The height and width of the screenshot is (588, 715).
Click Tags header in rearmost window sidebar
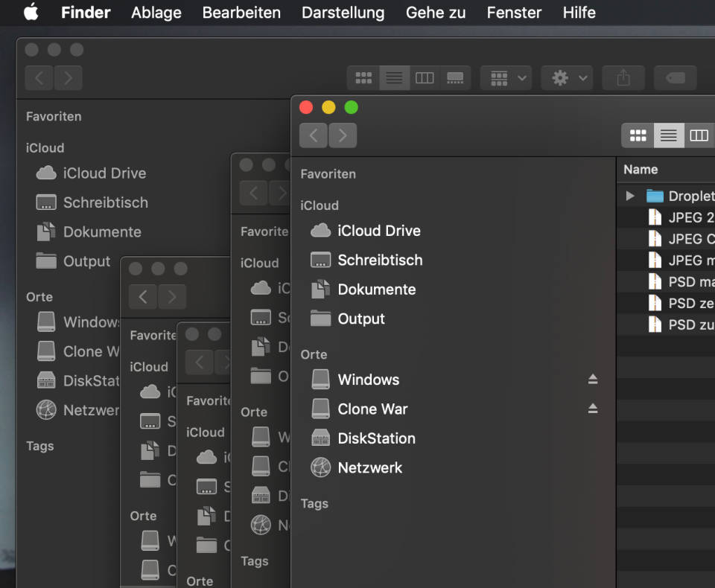[39, 447]
